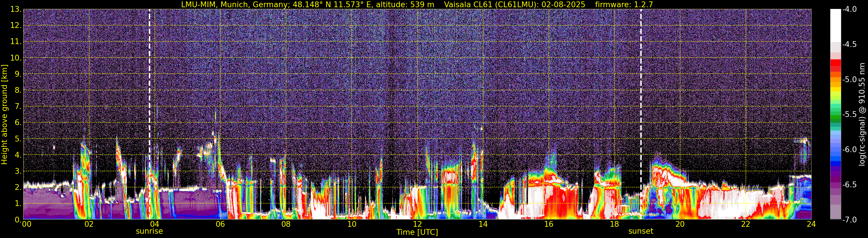
Task: Click the "sunset" label below the axis
Action: (x=641, y=231)
